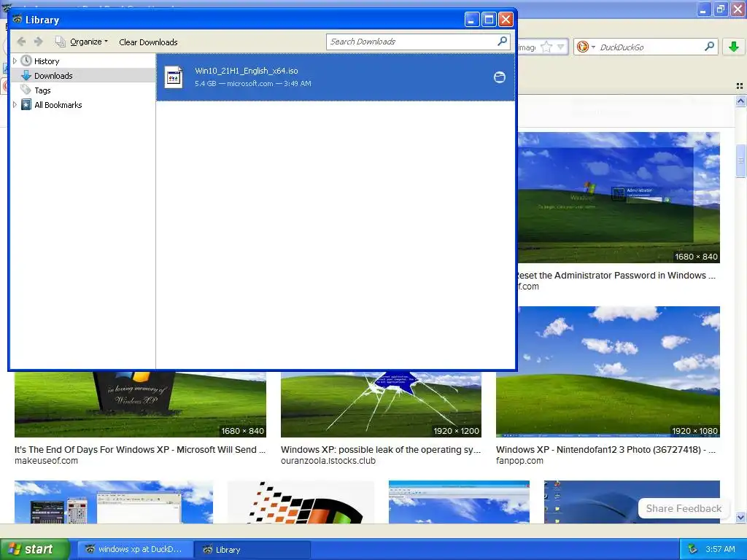Open the dark blue desktop icons thumbnail
747x560 pixels.
(x=632, y=502)
